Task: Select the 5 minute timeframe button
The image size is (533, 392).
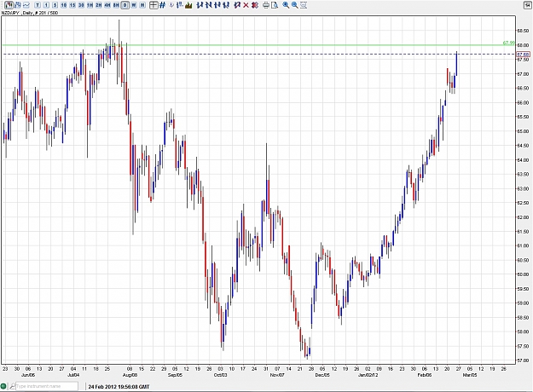Action: pos(55,5)
